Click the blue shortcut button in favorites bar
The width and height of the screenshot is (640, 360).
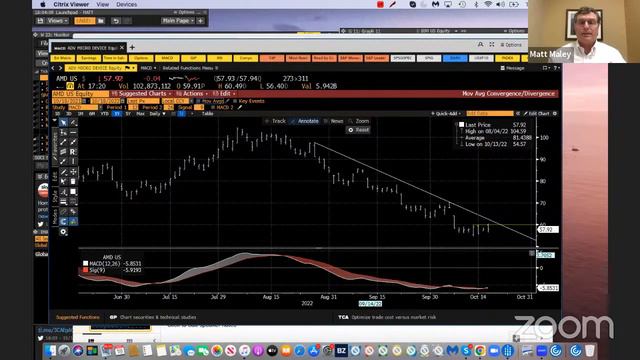[x=455, y=58]
